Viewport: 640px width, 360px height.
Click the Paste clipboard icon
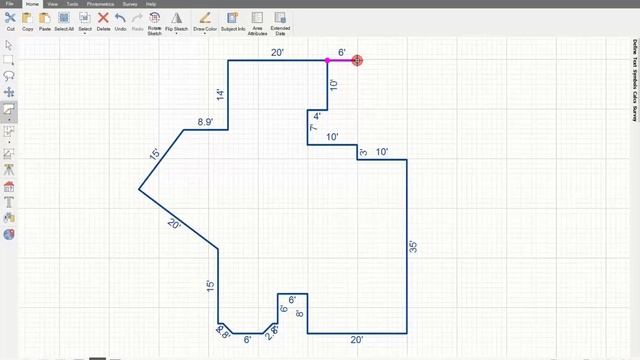[x=44, y=18]
